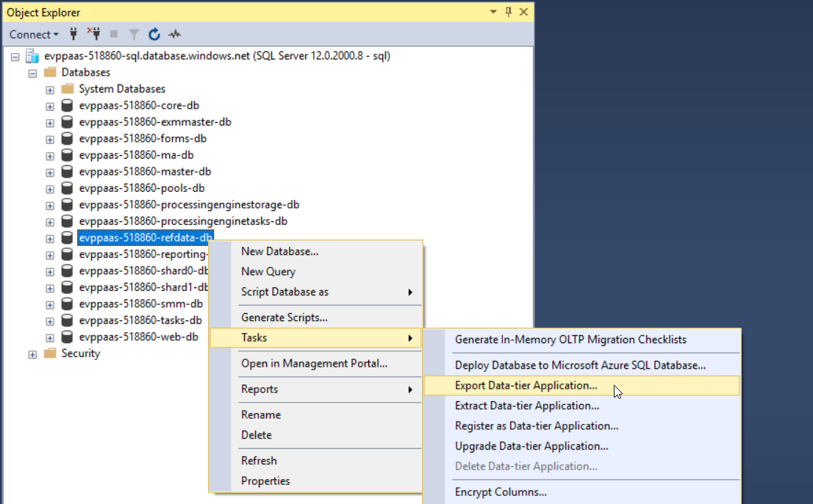Screen dimensions: 813x504
Task: Choose Delete from context menu
Action: click(x=316, y=435)
